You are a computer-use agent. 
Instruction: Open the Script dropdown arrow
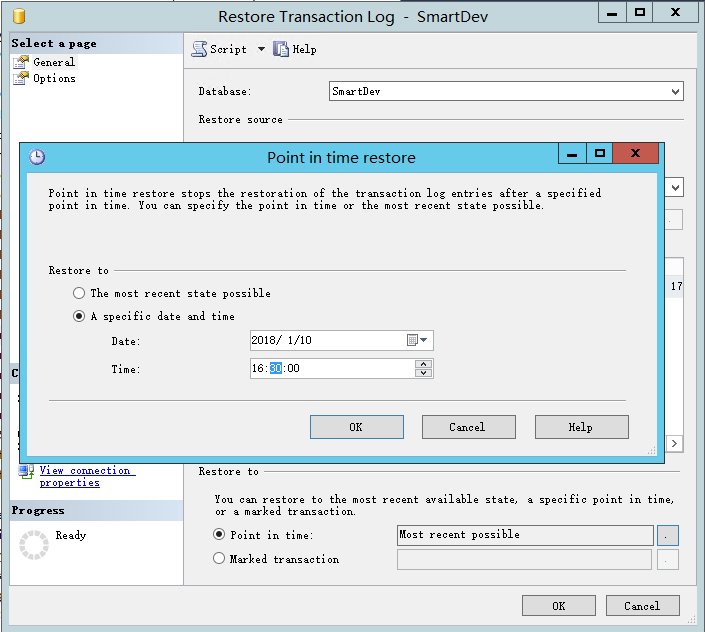point(261,49)
